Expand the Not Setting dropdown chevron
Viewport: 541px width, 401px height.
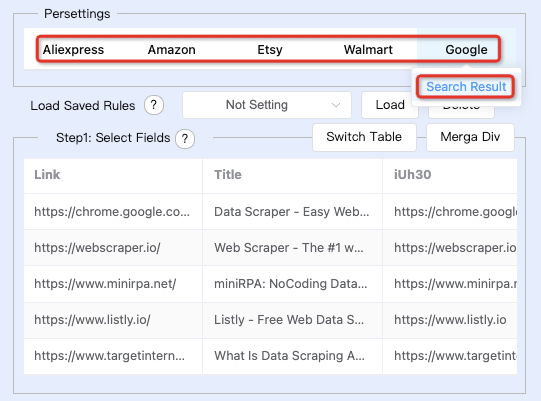336,105
